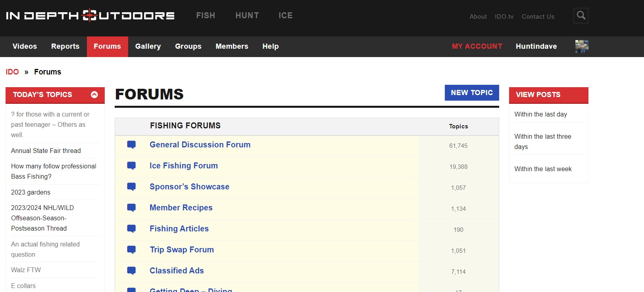Image resolution: width=644 pixels, height=292 pixels.
Task: View posts within the last week
Action: [x=543, y=169]
